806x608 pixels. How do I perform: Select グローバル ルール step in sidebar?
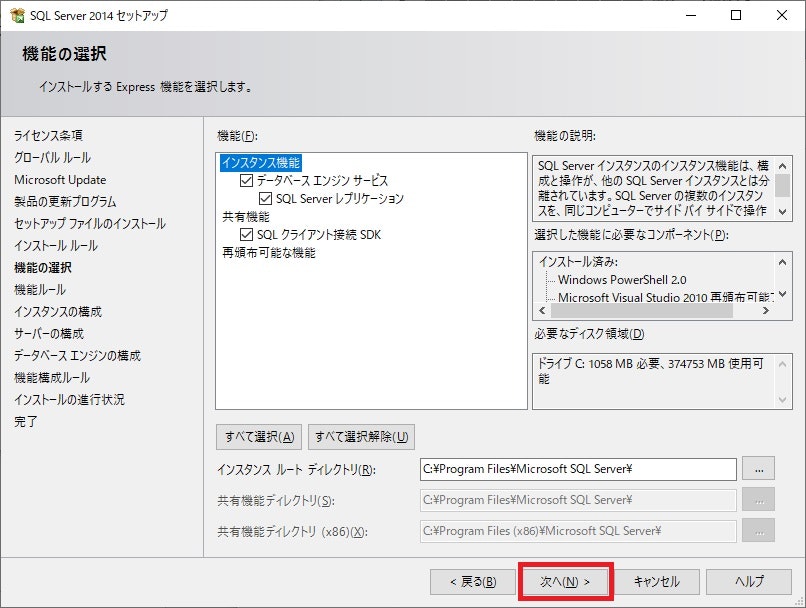(52, 158)
